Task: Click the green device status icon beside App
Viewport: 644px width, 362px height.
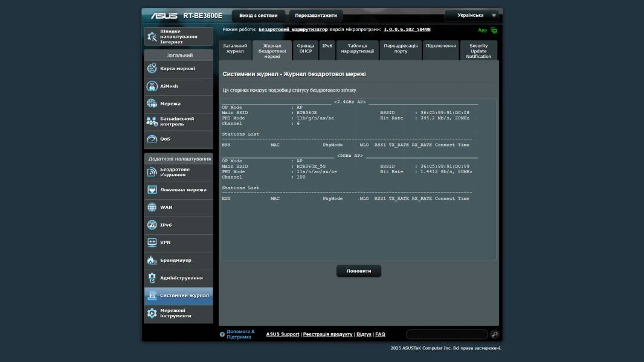Action: [494, 30]
